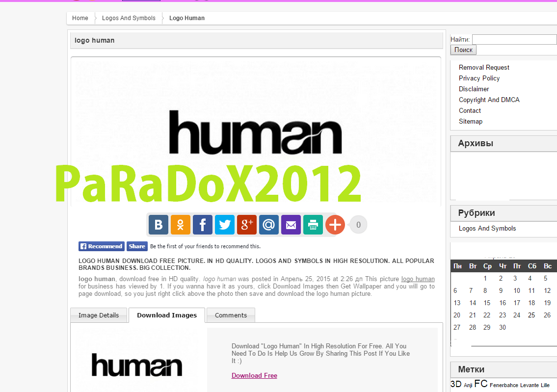
Task: Click the Пн column header in calendar
Action: coord(457,266)
